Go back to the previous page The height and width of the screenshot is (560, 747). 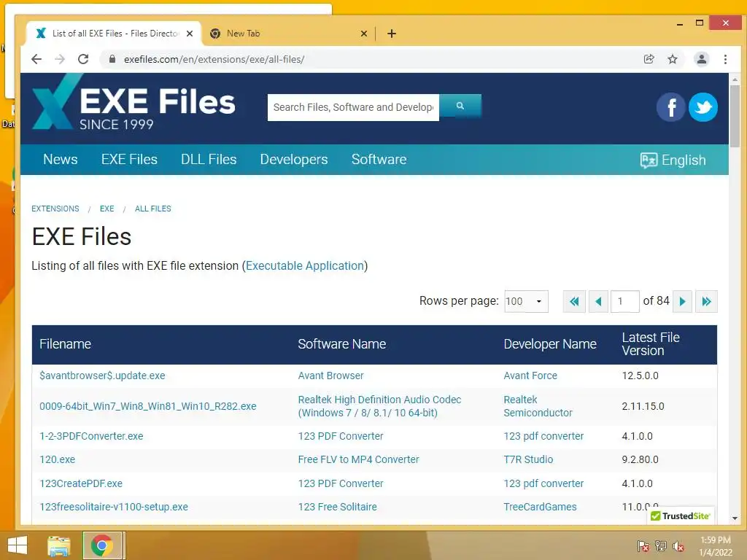click(36, 59)
